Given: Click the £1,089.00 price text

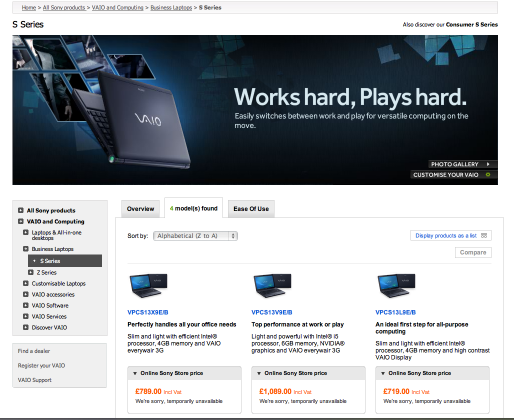Looking at the screenshot, I should 275,391.
